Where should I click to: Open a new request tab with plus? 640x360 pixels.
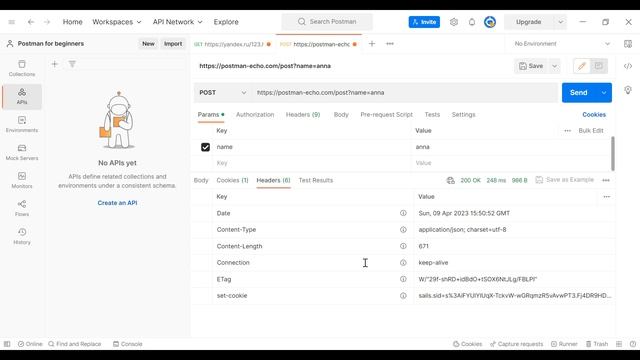pos(372,44)
